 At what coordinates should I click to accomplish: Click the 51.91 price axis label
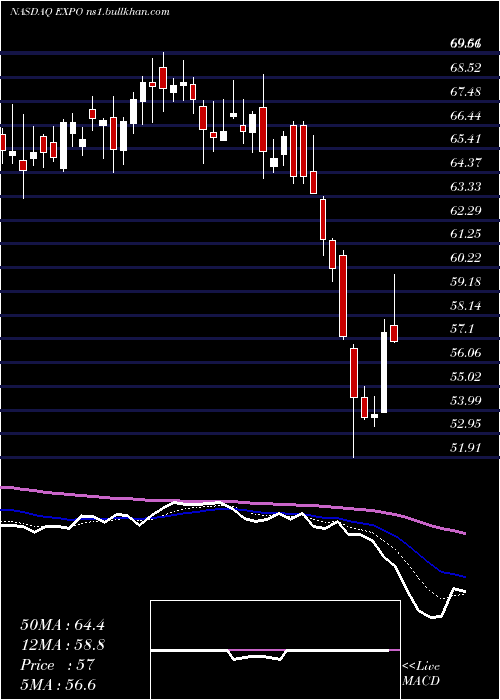tap(466, 447)
